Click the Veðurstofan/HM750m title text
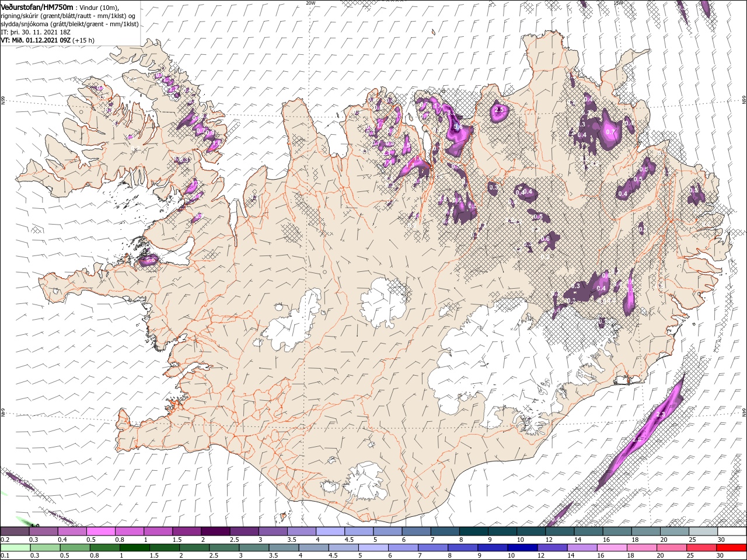 tap(37, 6)
